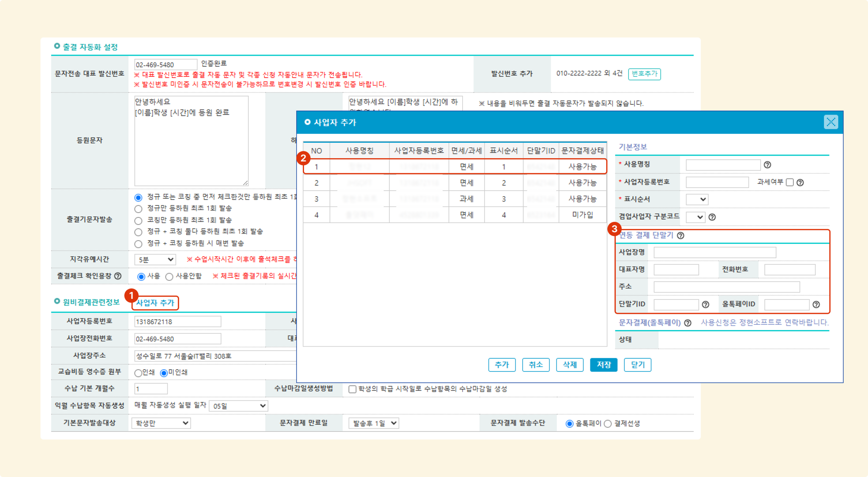Click help icon next to 올톡페이ID field
This screenshot has height=477, width=868.
(x=816, y=304)
